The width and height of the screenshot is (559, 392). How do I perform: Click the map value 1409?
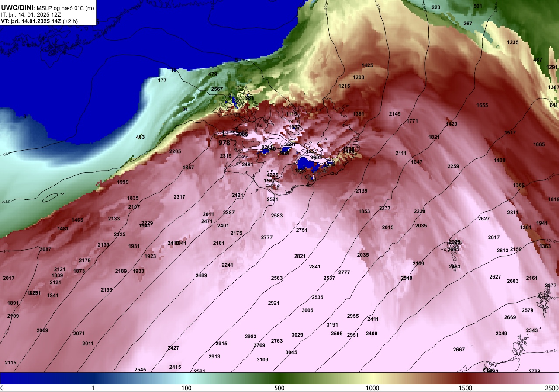click(x=500, y=160)
